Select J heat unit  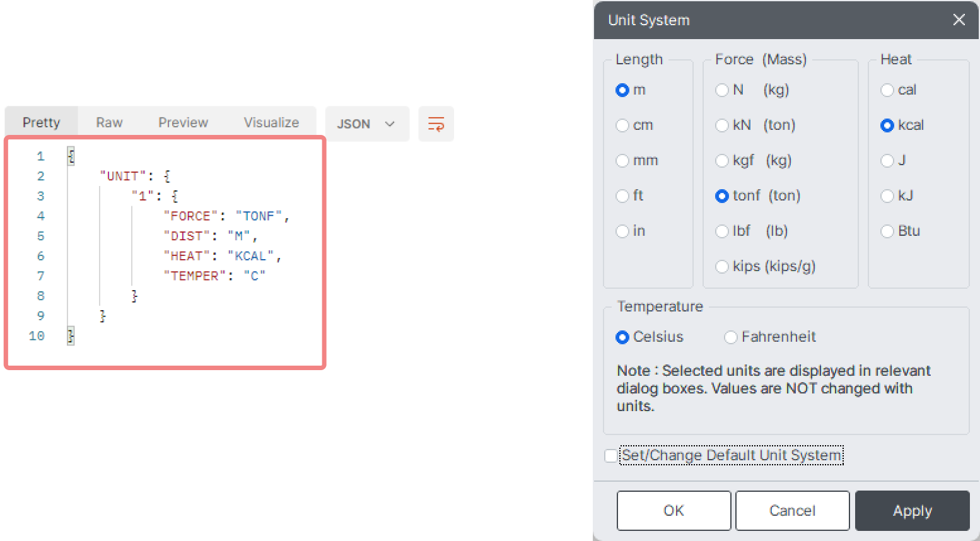(x=887, y=161)
